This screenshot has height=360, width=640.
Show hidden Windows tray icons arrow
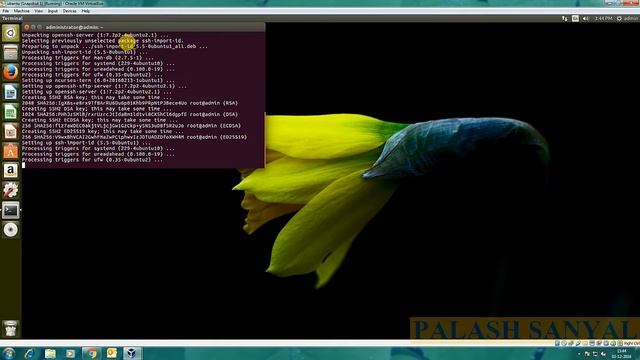click(579, 354)
